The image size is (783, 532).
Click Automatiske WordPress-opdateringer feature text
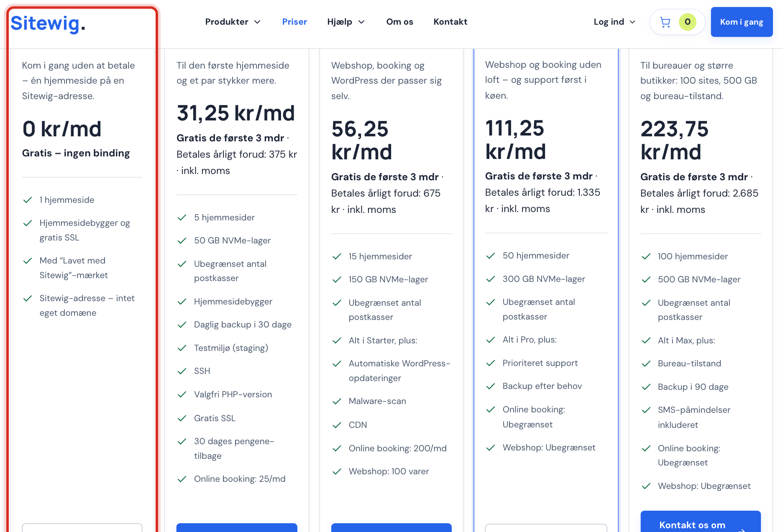point(399,371)
